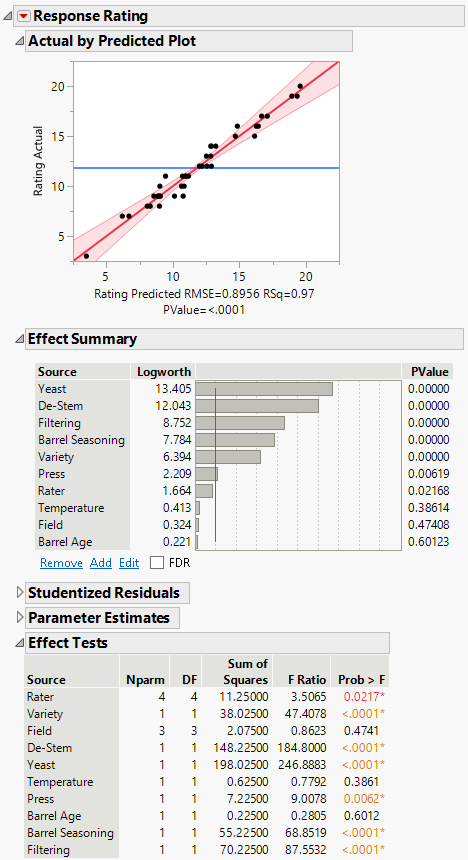Collapse the Response Rating outline
The height and width of the screenshot is (860, 468).
[x=8, y=16]
